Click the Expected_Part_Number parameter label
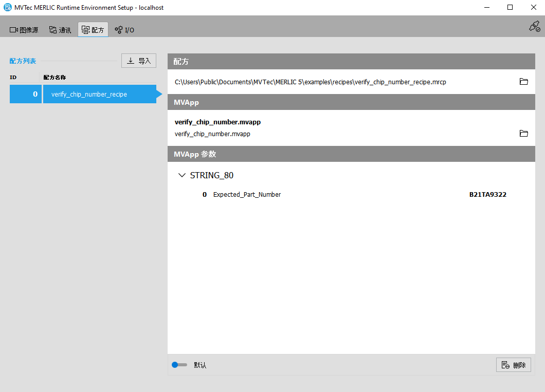 (247, 195)
